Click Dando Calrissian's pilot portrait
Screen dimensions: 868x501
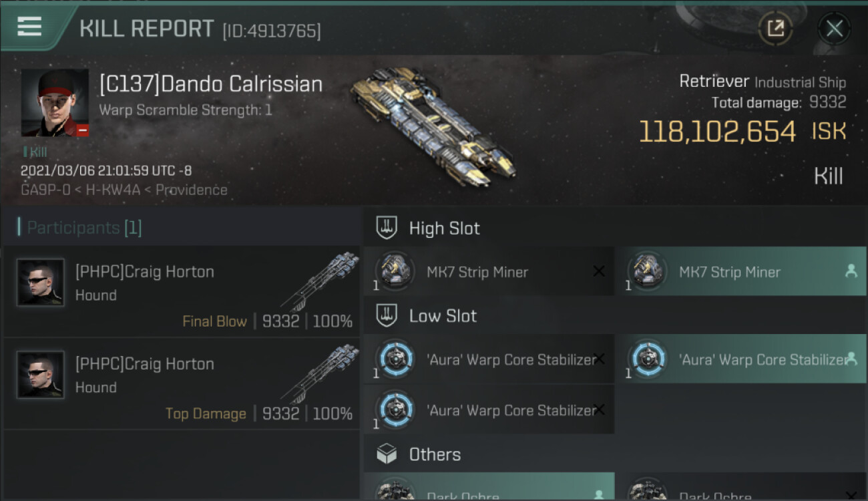[x=55, y=102]
